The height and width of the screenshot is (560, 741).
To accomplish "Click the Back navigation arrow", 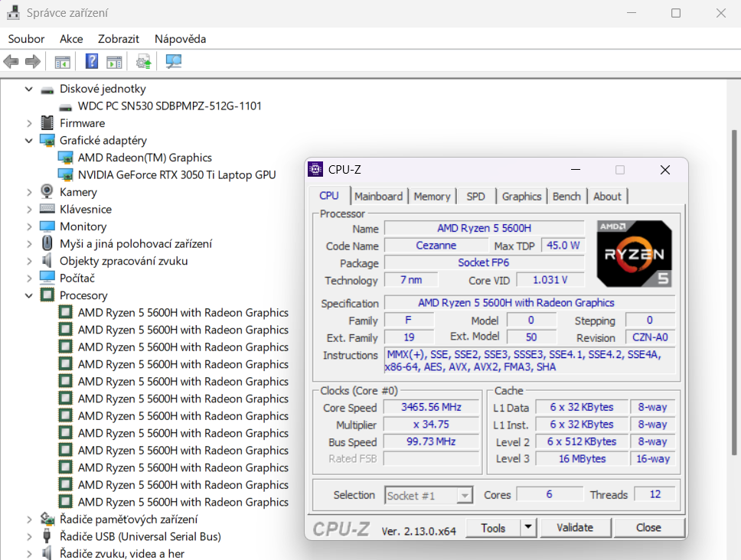I will pos(11,60).
